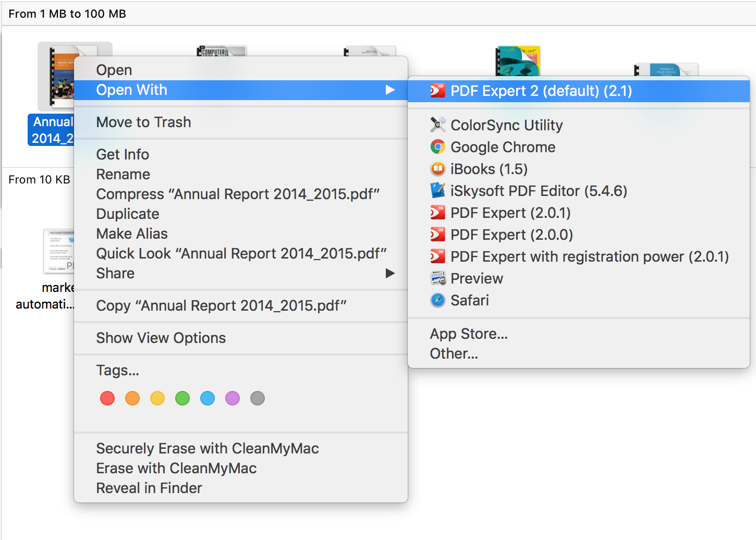Select Rename in the context menu
Image resolution: width=756 pixels, height=540 pixels.
(240, 174)
